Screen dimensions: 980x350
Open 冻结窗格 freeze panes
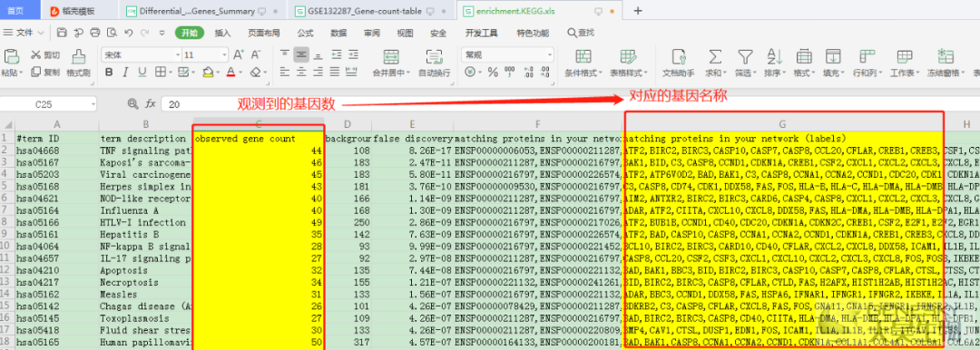click(945, 63)
